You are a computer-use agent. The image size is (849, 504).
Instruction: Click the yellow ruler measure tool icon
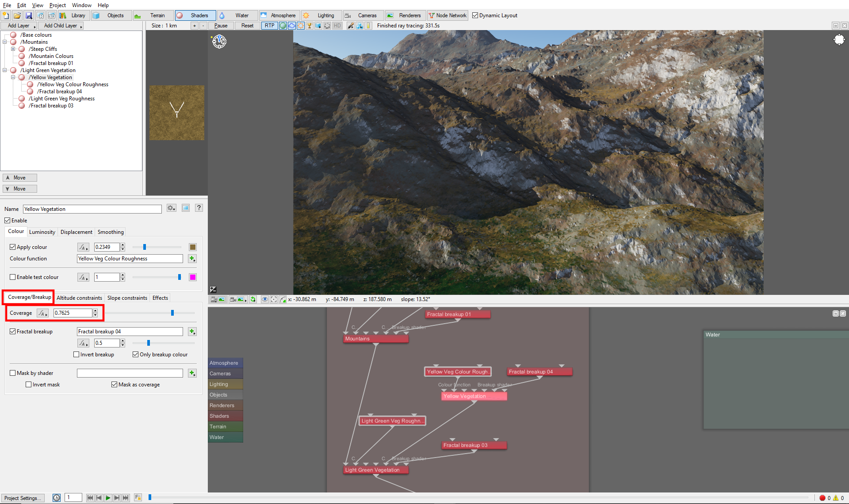point(369,26)
